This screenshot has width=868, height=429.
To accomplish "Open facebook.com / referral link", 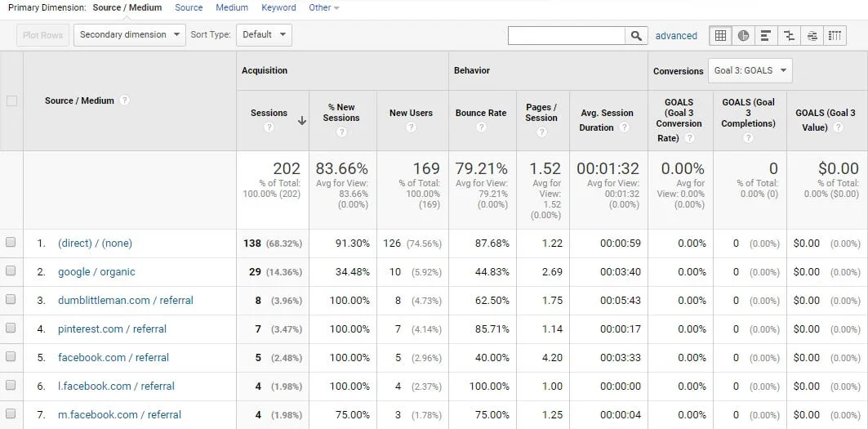I will (x=114, y=358).
